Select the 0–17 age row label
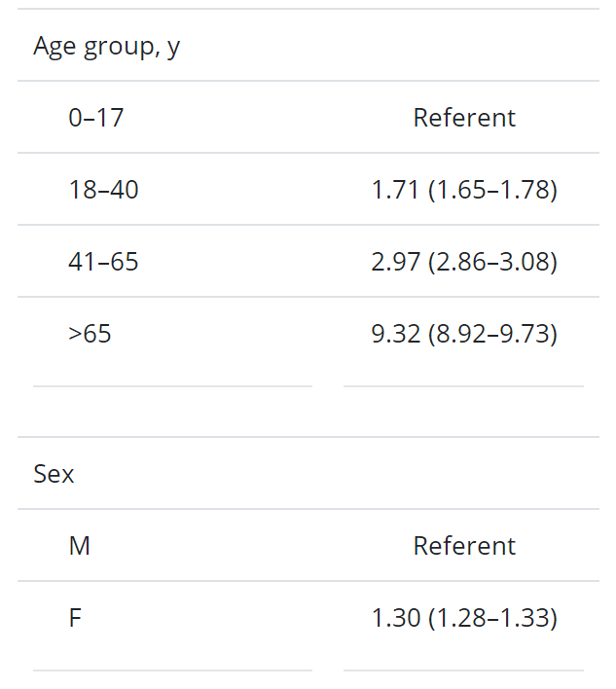Image resolution: width=616 pixels, height=689 pixels. click(x=96, y=118)
